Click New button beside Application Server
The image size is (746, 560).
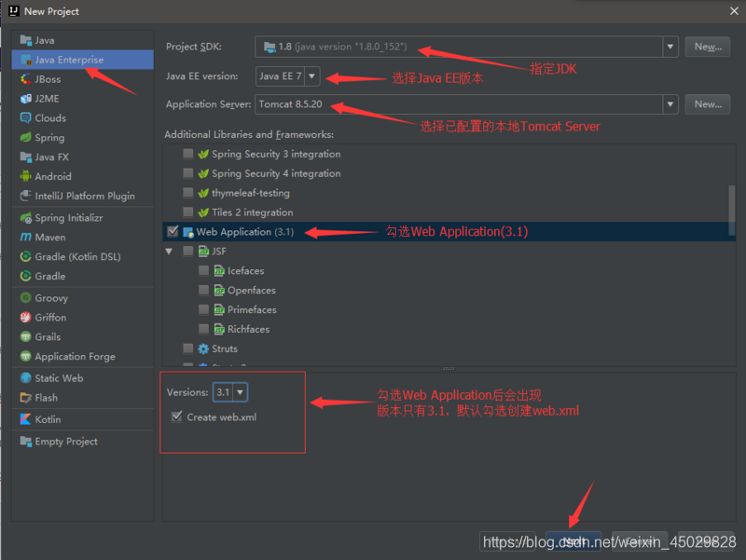pyautogui.click(x=708, y=104)
